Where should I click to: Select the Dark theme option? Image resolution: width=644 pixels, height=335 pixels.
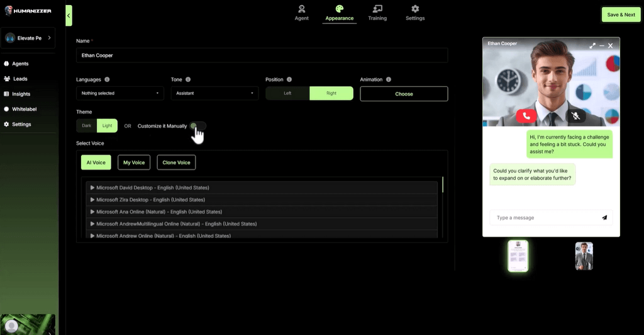click(87, 126)
